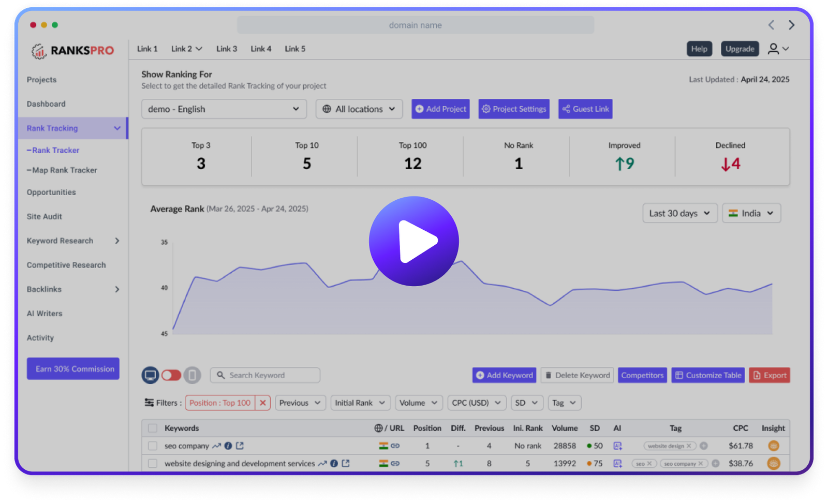Open the Last 30 days dropdown
The image size is (828, 504).
(x=679, y=213)
